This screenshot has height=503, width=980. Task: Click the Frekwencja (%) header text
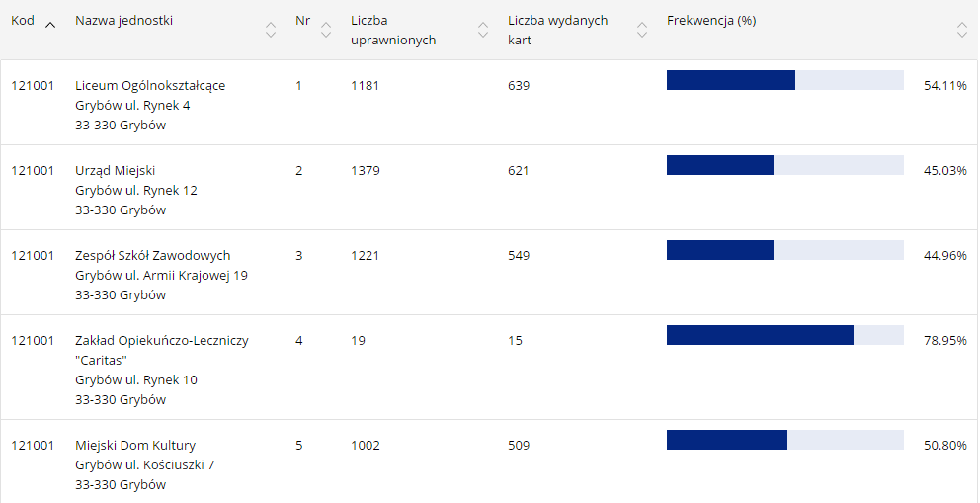coord(710,21)
